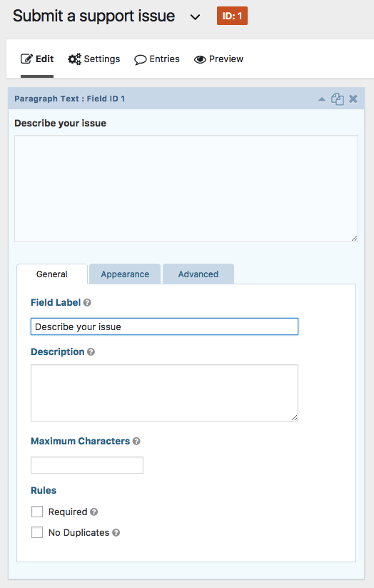This screenshot has width=374, height=588.
Task: Open the form Settings menu
Action: (93, 59)
